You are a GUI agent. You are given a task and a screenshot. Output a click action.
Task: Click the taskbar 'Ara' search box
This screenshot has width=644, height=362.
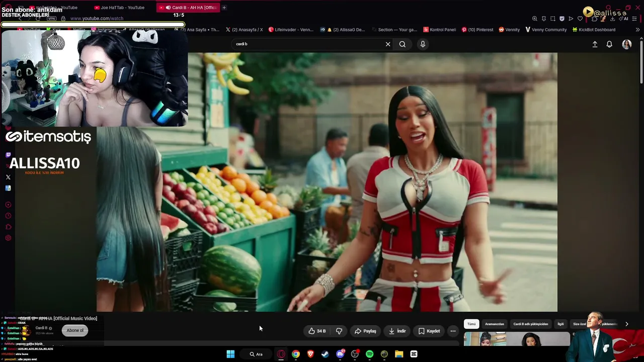click(x=257, y=354)
